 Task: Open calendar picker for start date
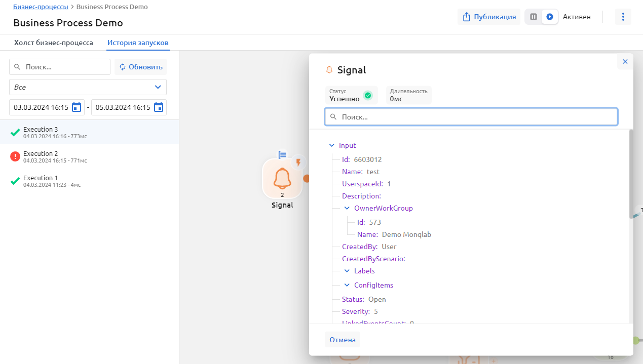click(77, 107)
